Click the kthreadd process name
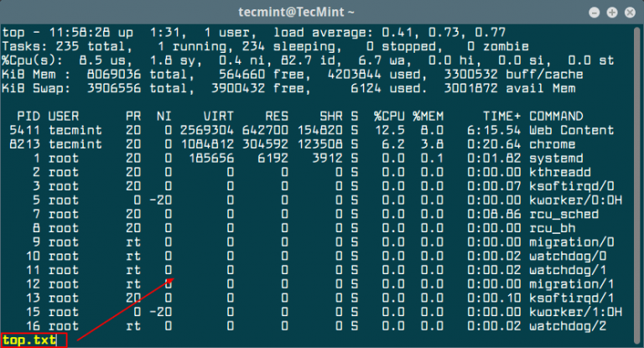The image size is (644, 348). click(558, 172)
